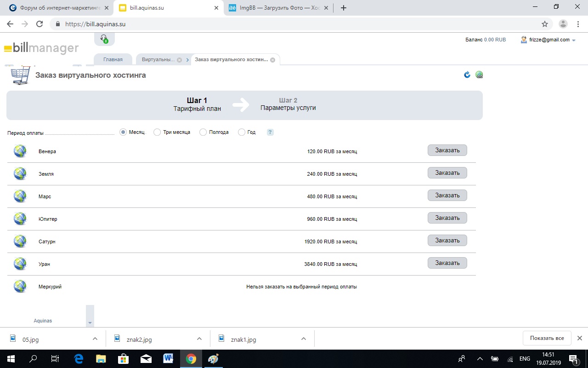Select the Месяц payment period
This screenshot has width=588, height=368.
click(123, 132)
